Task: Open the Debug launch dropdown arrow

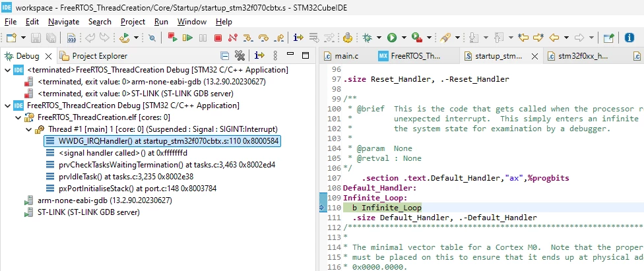Action: click(x=378, y=38)
